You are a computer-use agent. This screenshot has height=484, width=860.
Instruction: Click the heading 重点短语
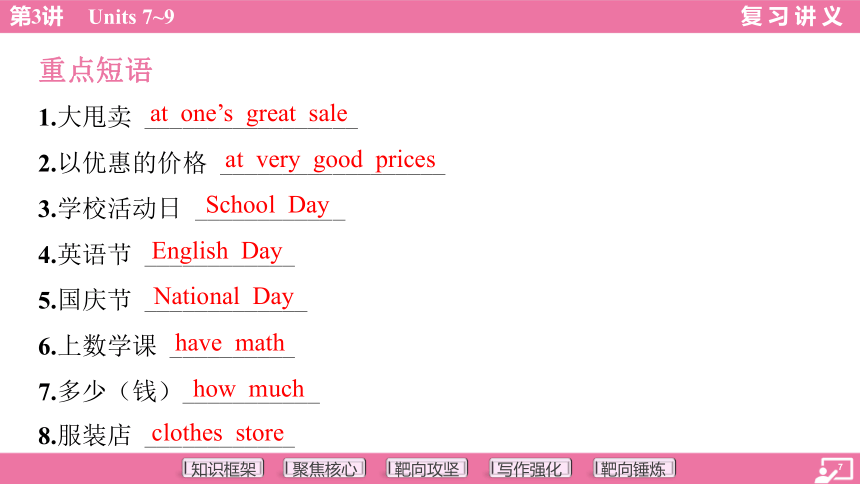pyautogui.click(x=95, y=70)
